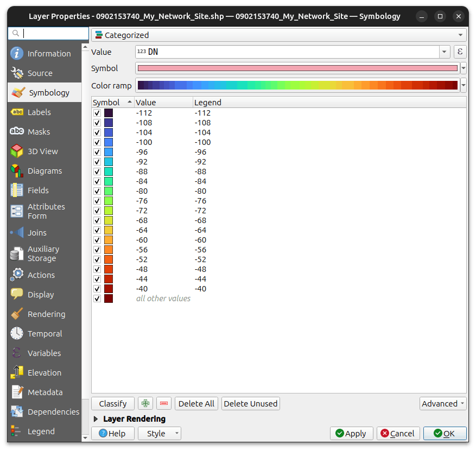Add a category with green plus button
This screenshot has height=451, width=476.
[x=145, y=403]
